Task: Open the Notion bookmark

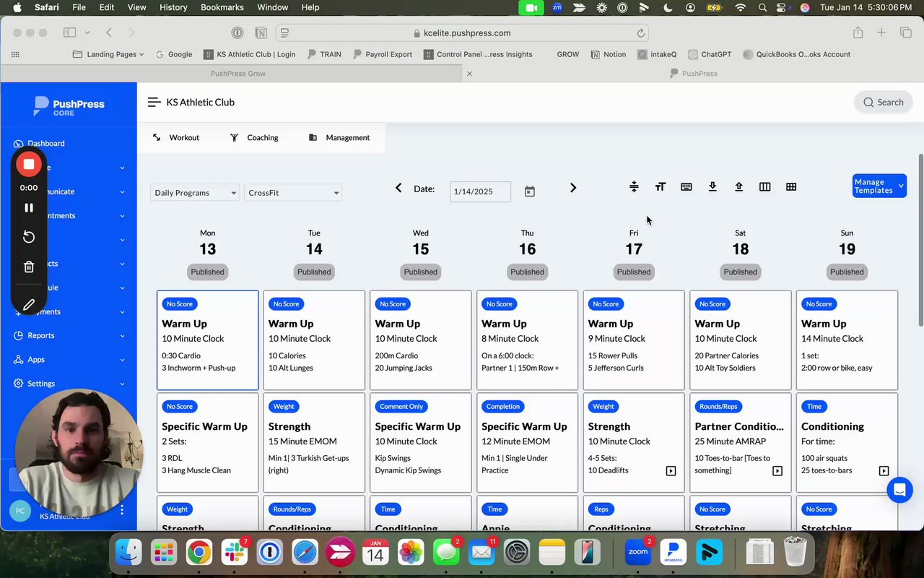Action: click(x=609, y=54)
